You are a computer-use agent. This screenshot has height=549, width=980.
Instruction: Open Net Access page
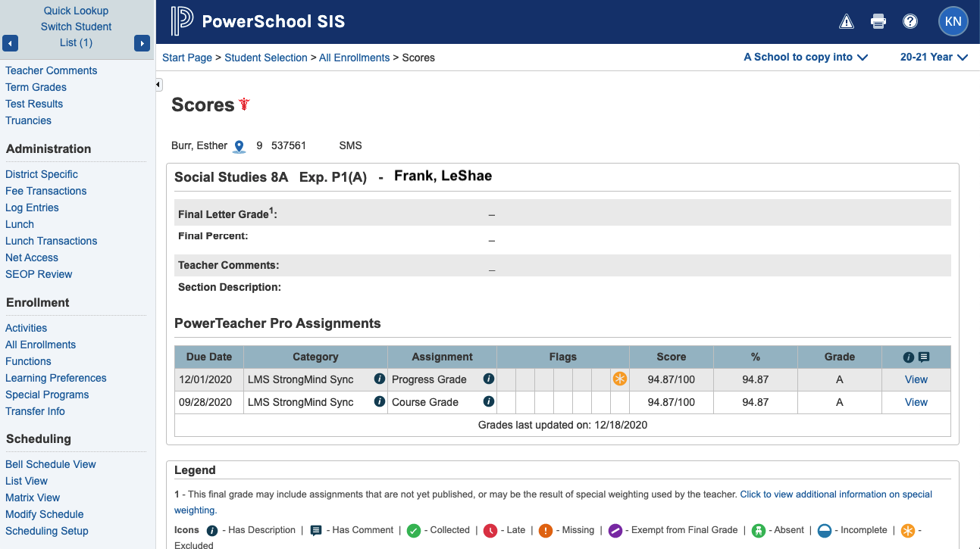pos(32,257)
